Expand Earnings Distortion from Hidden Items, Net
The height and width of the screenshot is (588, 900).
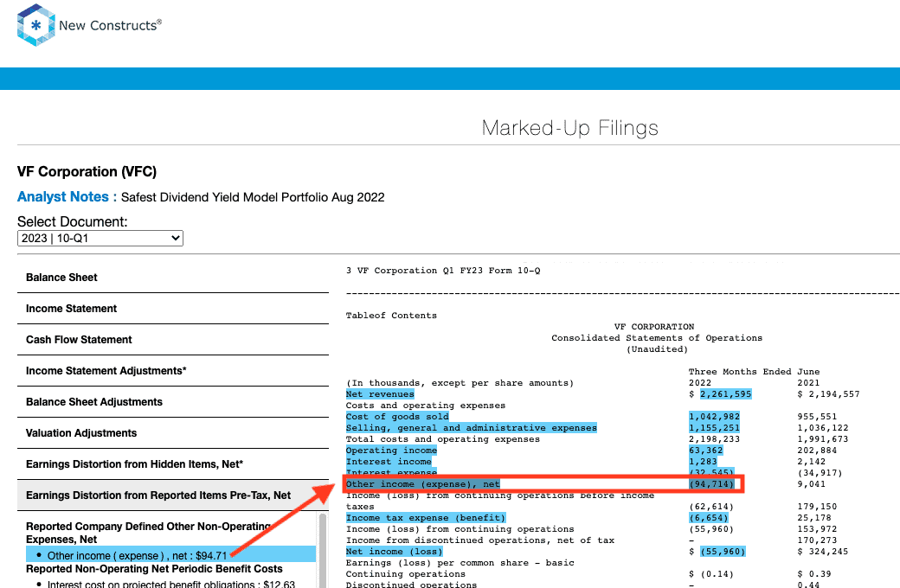[173, 464]
